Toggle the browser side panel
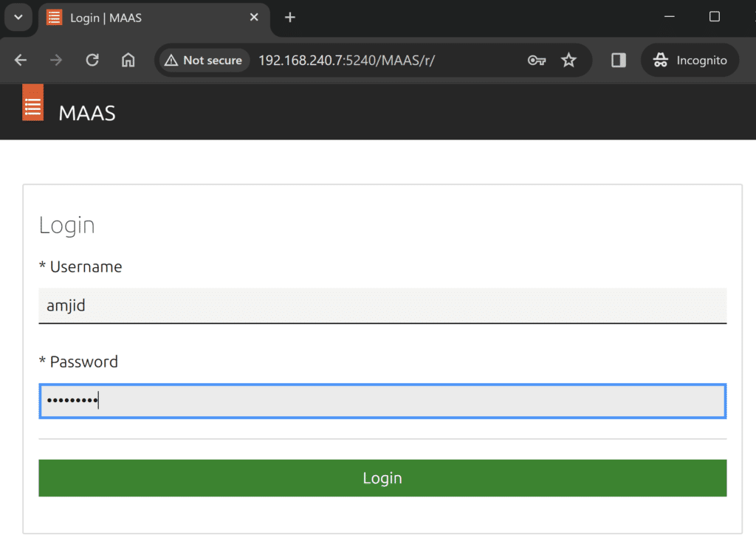The image size is (756, 549). 619,61
